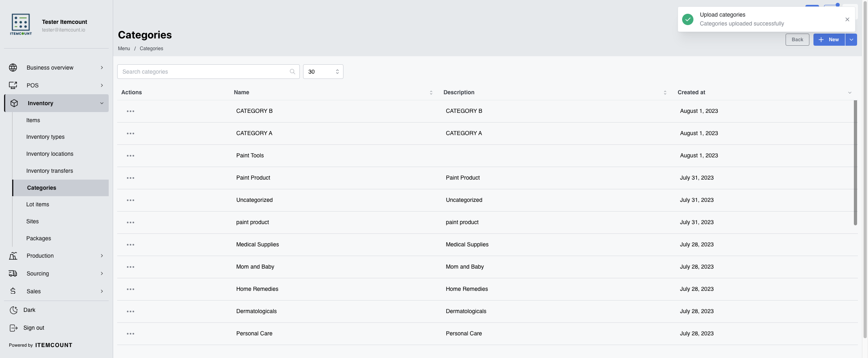Open actions menu for Uncategorized row
The width and height of the screenshot is (868, 358).
131,200
